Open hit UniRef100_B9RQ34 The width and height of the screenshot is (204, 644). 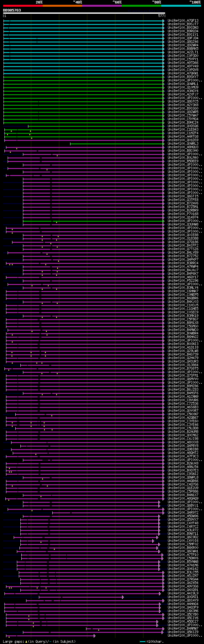(183, 31)
